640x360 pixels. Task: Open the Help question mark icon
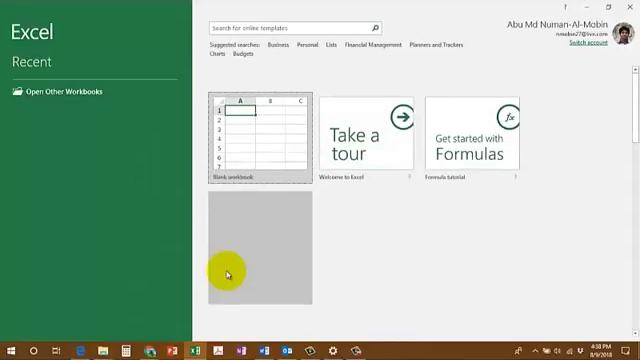(x=565, y=7)
